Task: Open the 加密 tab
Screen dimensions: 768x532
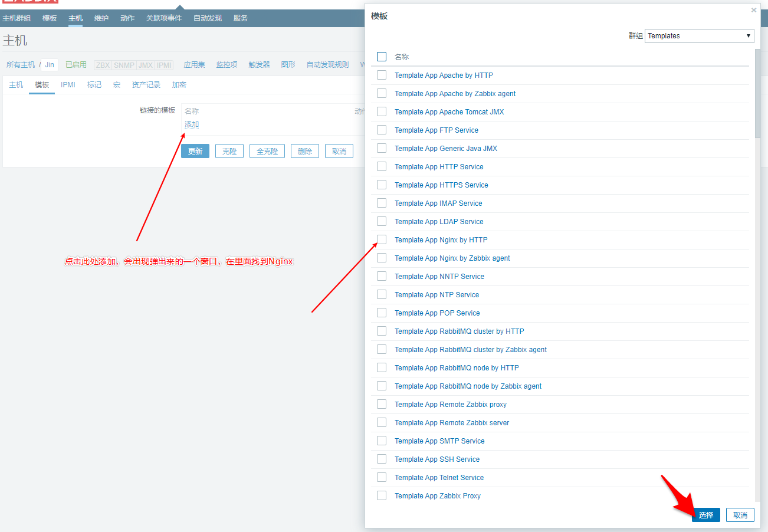Action: click(x=179, y=85)
